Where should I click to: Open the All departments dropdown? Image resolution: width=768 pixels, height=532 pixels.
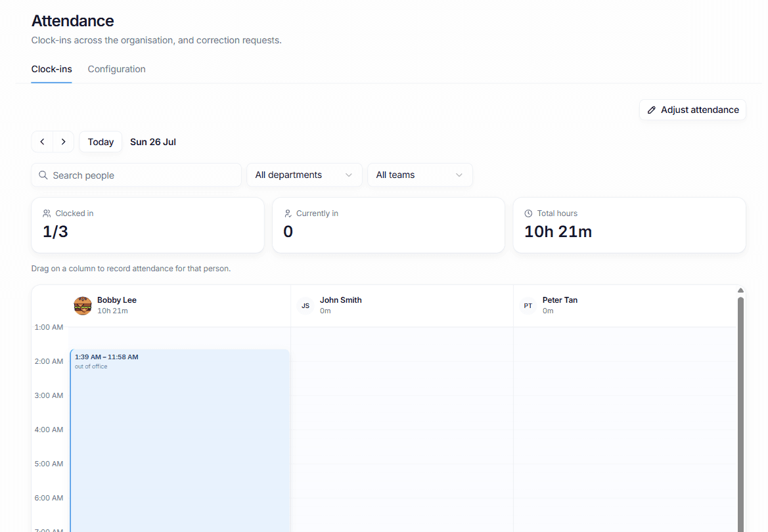click(304, 175)
